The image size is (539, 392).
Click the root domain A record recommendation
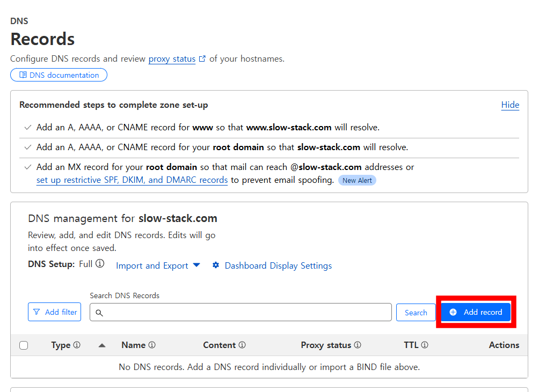(269, 147)
